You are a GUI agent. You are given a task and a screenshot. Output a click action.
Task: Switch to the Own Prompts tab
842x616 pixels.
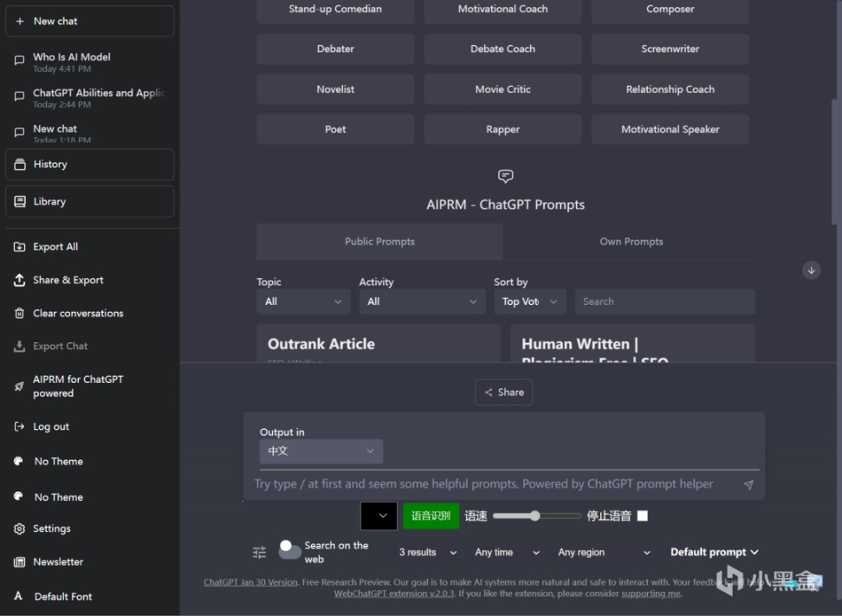point(631,242)
